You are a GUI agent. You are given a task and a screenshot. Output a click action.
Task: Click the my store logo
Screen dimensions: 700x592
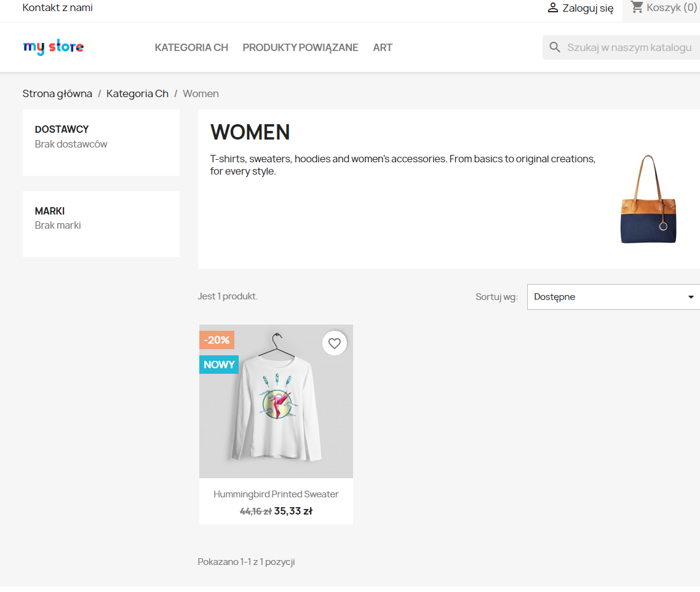[53, 47]
